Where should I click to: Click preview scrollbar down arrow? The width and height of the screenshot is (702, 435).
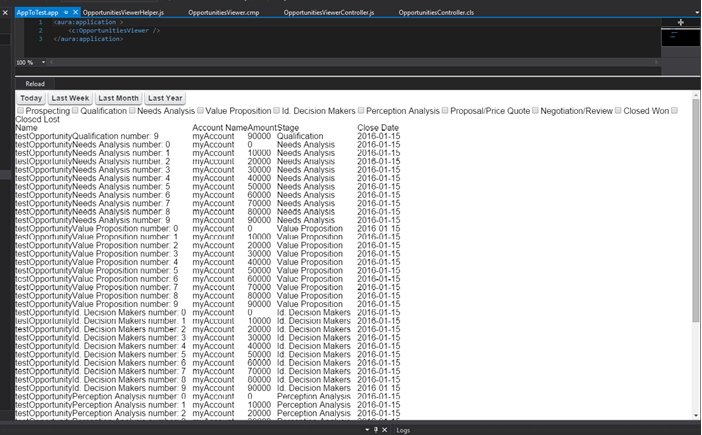[x=696, y=416]
